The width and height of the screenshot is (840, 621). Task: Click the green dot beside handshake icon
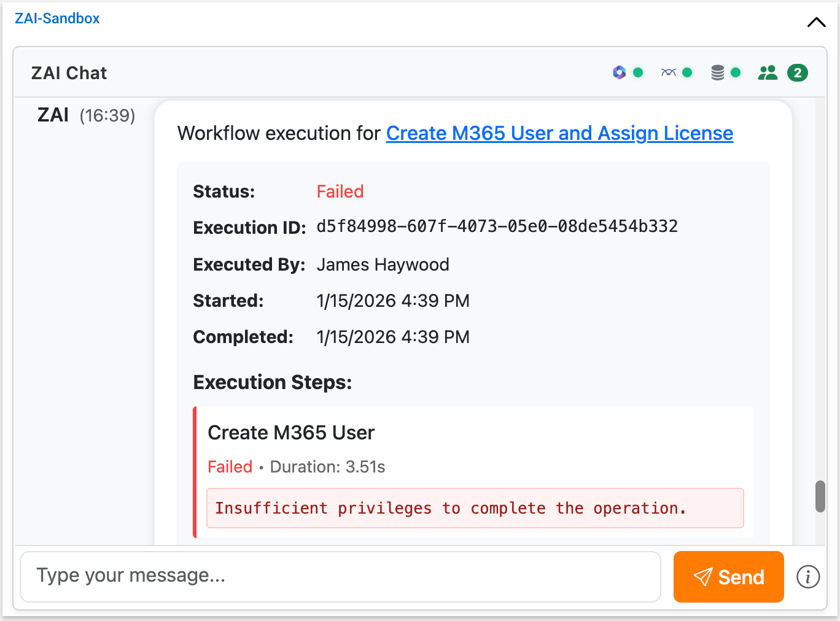click(687, 72)
